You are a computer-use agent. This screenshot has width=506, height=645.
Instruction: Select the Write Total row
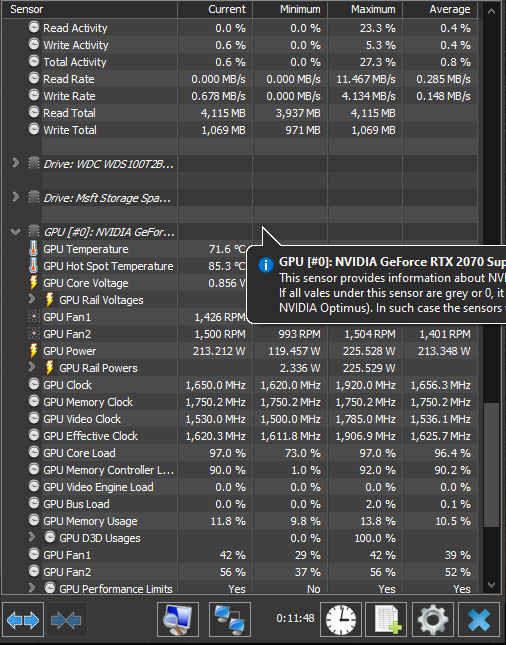[x=240, y=130]
